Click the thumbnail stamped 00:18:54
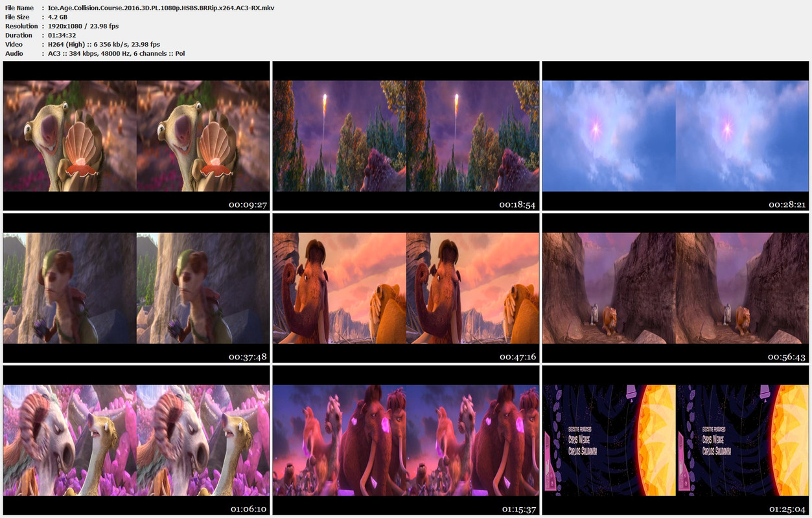The width and height of the screenshot is (812, 518). point(406,136)
